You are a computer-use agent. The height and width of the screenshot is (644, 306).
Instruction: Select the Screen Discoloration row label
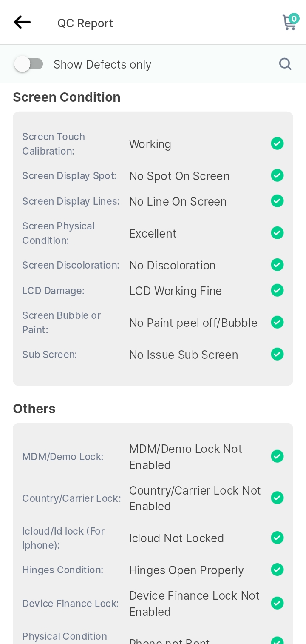coord(71,265)
